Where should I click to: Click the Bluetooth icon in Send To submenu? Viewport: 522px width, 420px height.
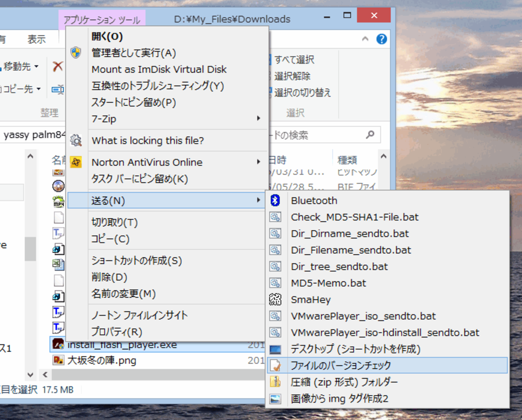(275, 200)
